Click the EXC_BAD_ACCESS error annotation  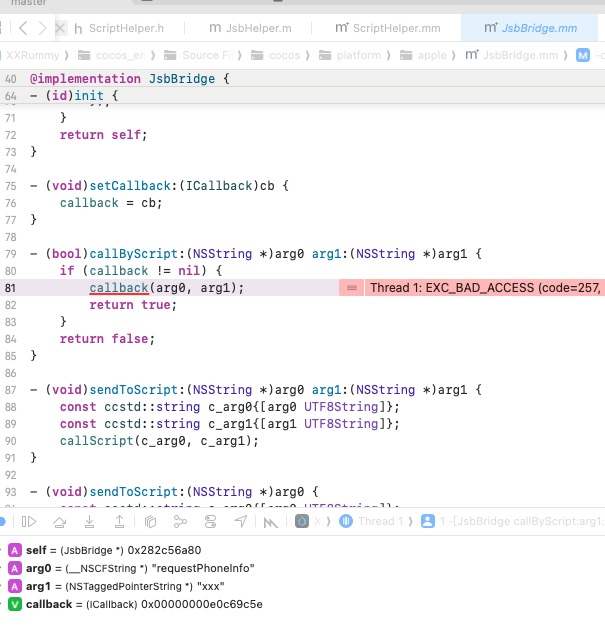pos(485,288)
